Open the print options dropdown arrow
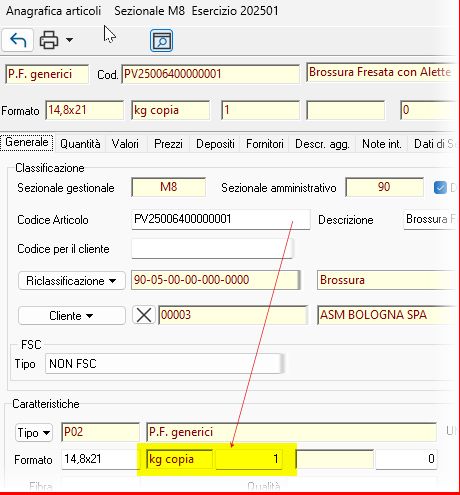This screenshot has height=495, width=460. pos(69,40)
